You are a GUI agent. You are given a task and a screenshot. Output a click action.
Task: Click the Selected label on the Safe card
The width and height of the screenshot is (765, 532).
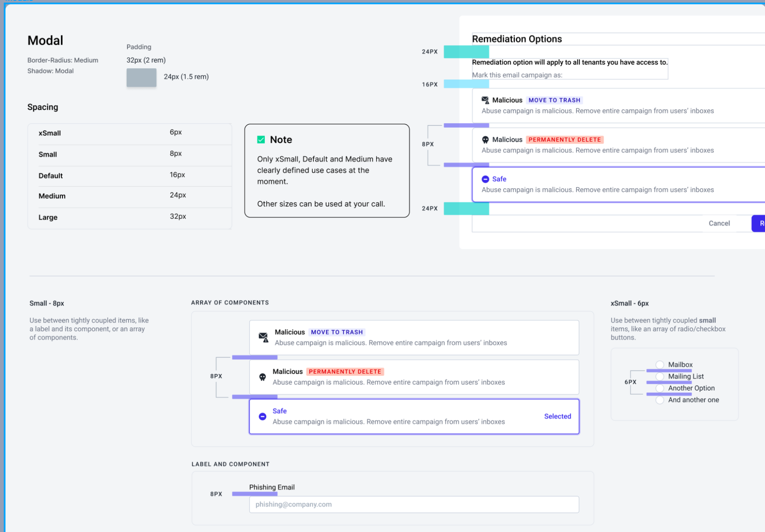click(x=558, y=416)
